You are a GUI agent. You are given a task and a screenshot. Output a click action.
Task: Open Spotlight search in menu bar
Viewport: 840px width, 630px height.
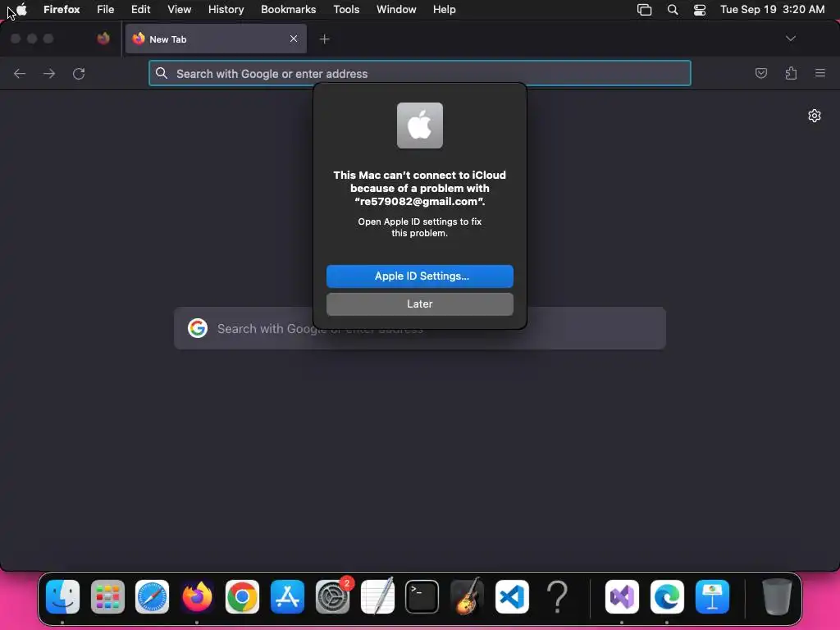click(x=673, y=10)
